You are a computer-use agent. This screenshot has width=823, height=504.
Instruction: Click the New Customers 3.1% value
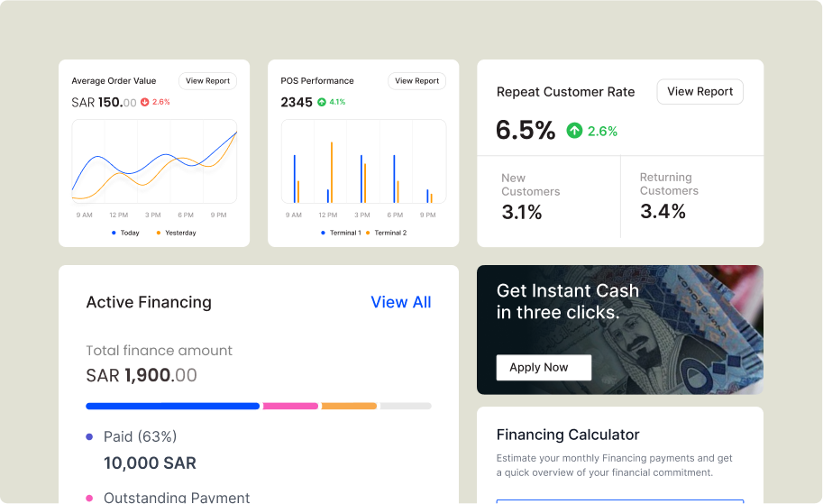[x=522, y=212]
